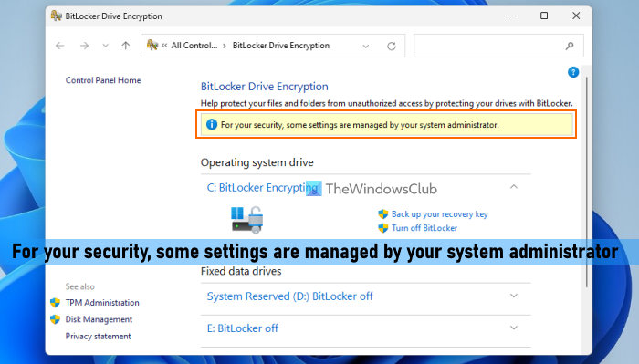The height and width of the screenshot is (364, 639).
Task: Click the 'Fixed data drives' heading
Action: 241,271
